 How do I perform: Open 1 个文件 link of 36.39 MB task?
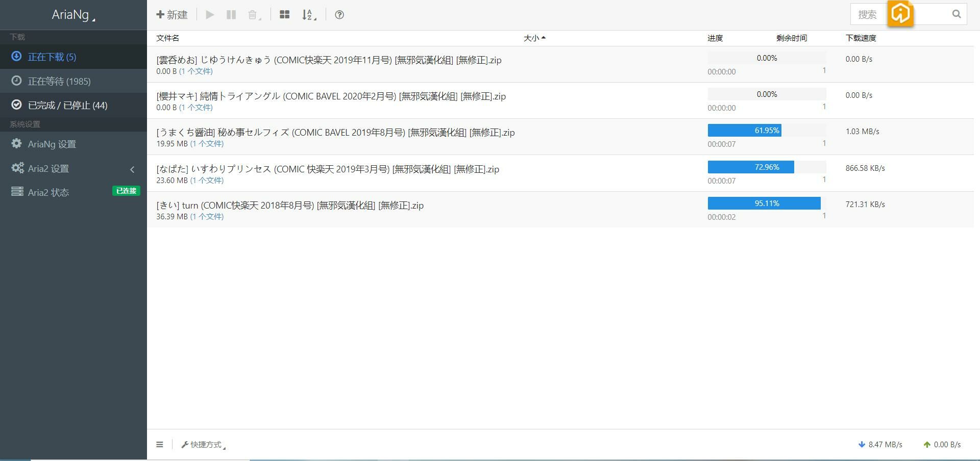pos(207,217)
